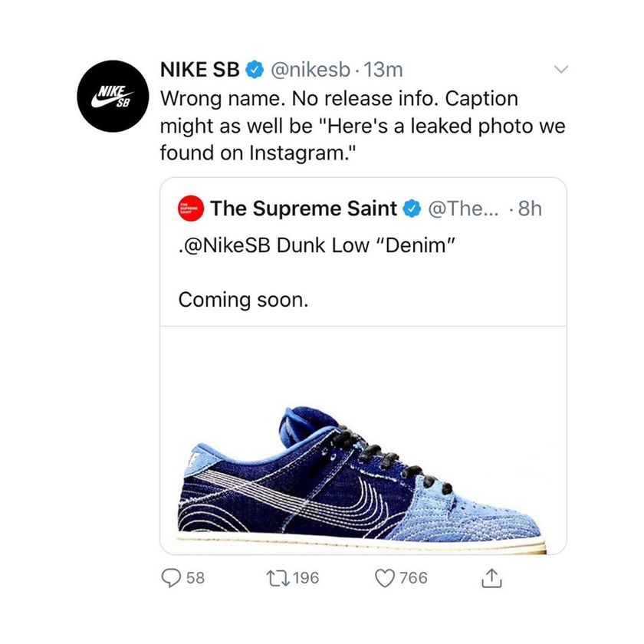Image resolution: width=644 pixels, height=644 pixels.
Task: Click the verified badge beside The Supreme Saint
Action: click(412, 209)
